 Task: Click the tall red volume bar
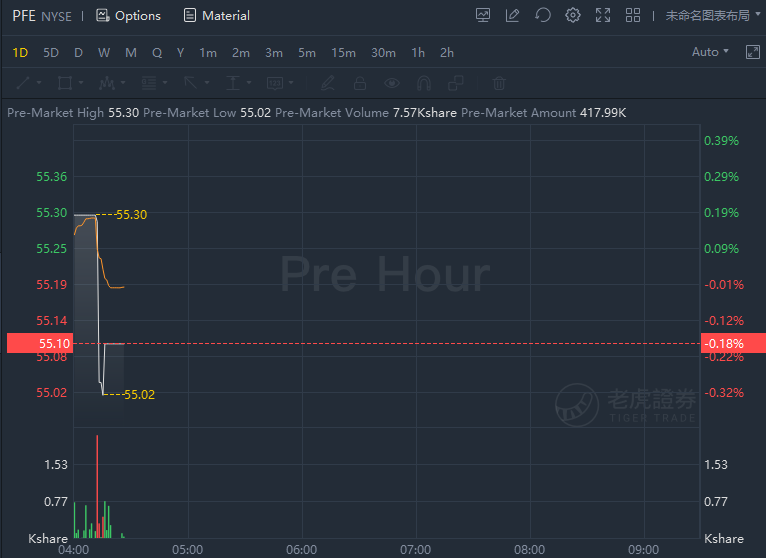coord(97,486)
